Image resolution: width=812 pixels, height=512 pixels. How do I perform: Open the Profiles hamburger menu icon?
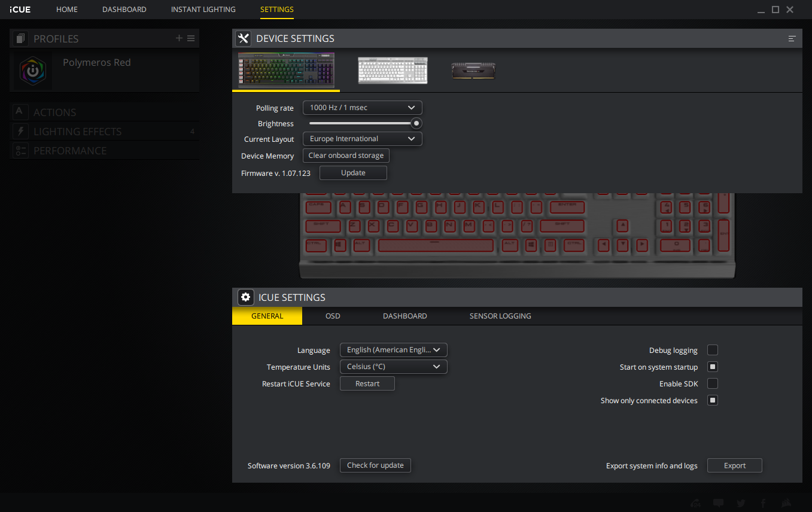(x=191, y=38)
